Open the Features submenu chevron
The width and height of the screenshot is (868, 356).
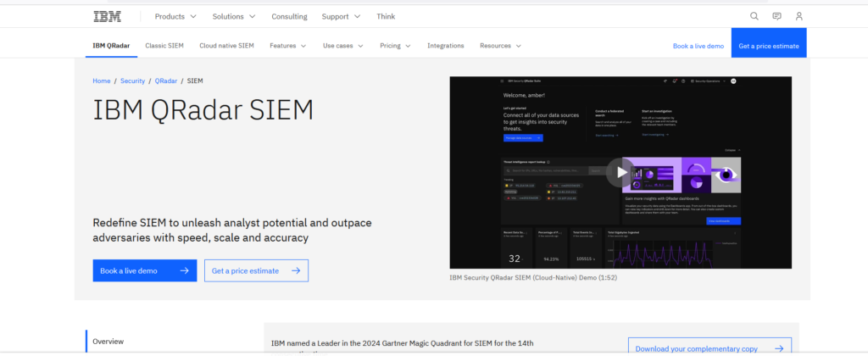[303, 46]
